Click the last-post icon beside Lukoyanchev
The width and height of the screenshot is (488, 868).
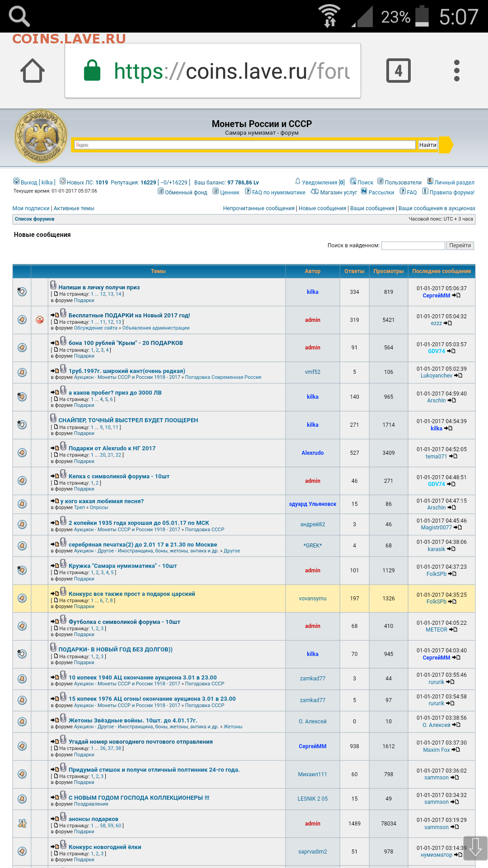tap(458, 376)
